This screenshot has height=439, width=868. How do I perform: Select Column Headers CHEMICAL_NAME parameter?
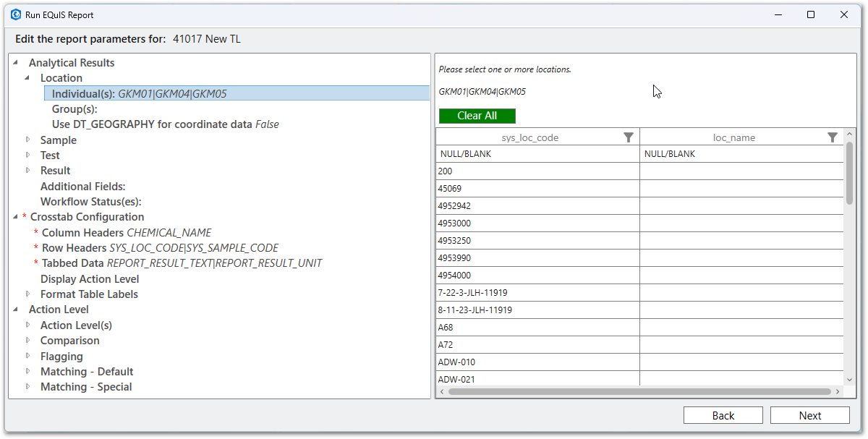pyautogui.click(x=127, y=232)
